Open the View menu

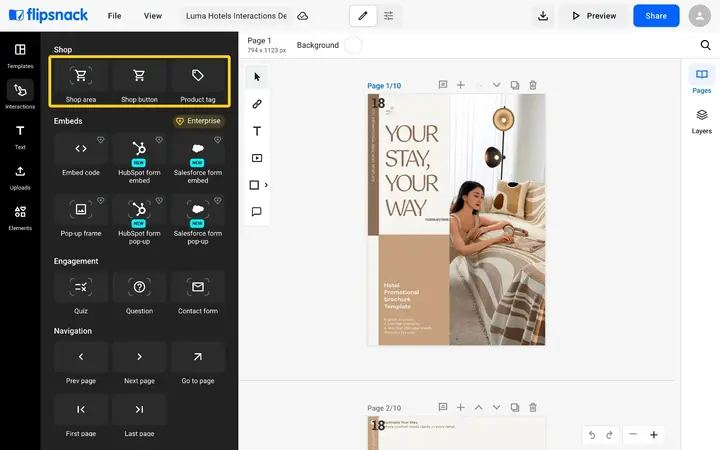click(152, 16)
